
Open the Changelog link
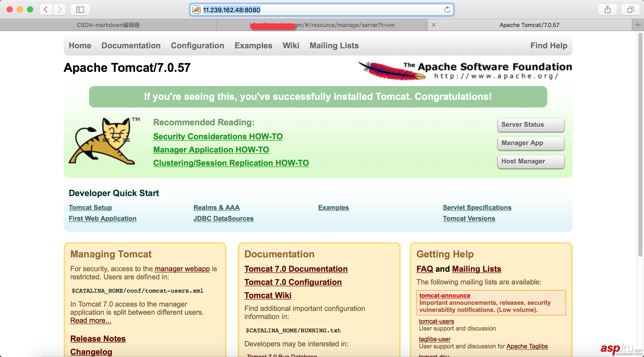click(91, 352)
